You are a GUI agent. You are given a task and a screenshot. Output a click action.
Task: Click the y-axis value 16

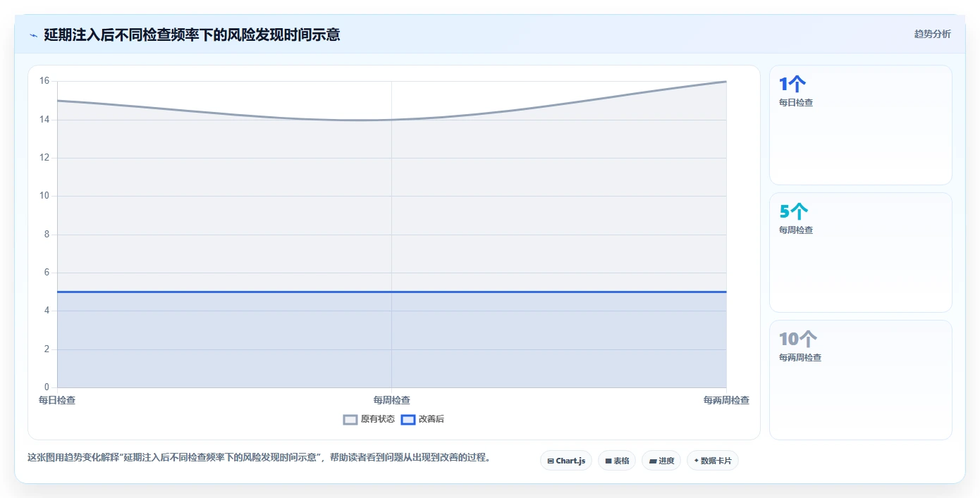click(44, 81)
